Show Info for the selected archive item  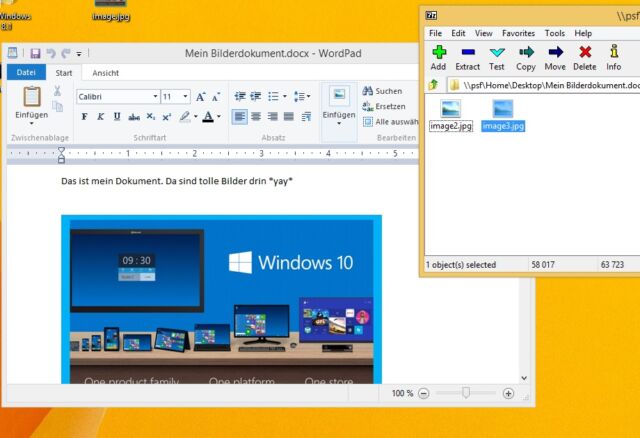pos(613,57)
